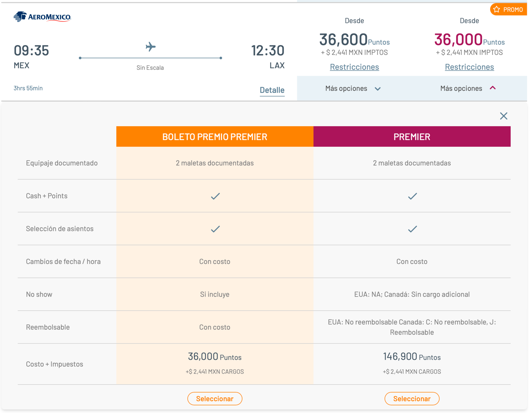Close the fare comparison panel with the X
Viewport: 532px width, 413px height.
click(503, 116)
